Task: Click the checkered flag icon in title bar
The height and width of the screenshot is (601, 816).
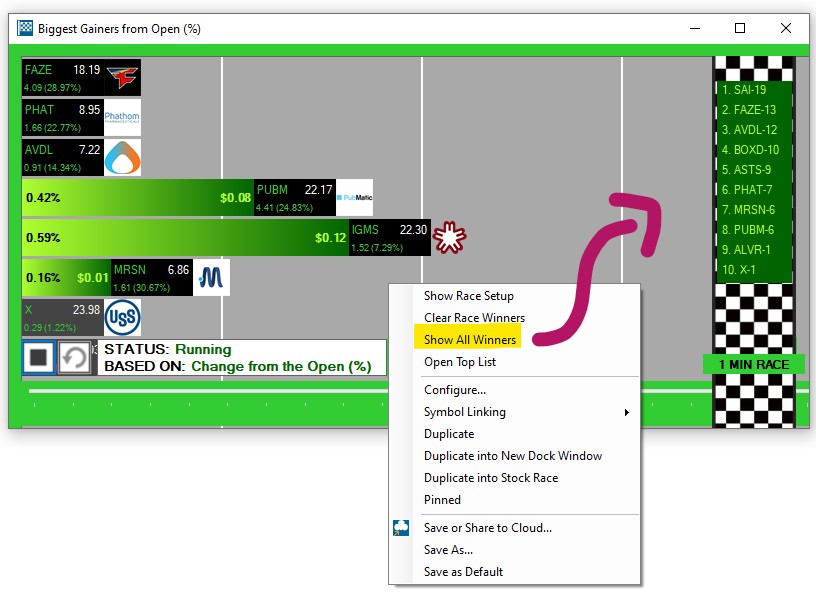Action: point(25,28)
